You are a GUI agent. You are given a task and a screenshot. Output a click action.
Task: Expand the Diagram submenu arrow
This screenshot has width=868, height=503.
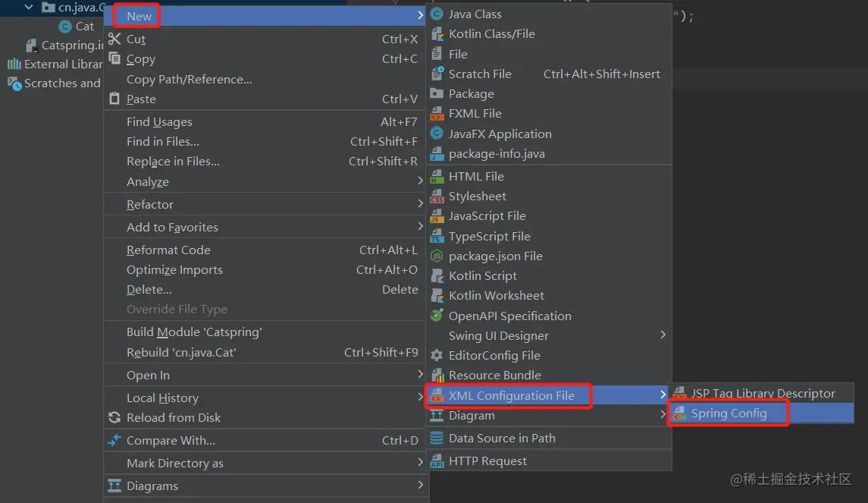coord(663,415)
